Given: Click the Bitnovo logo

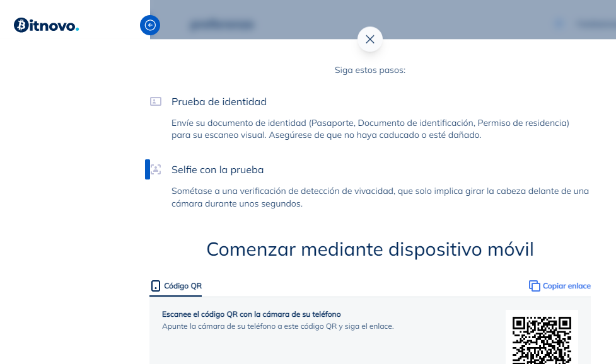Looking at the screenshot, I should pyautogui.click(x=47, y=25).
